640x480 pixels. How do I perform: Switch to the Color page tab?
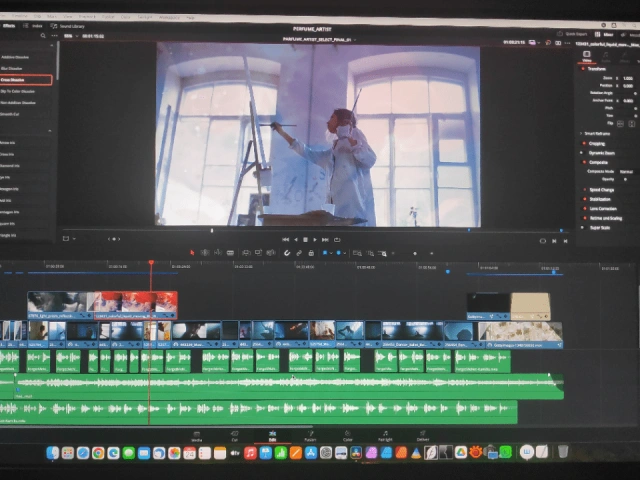[348, 437]
